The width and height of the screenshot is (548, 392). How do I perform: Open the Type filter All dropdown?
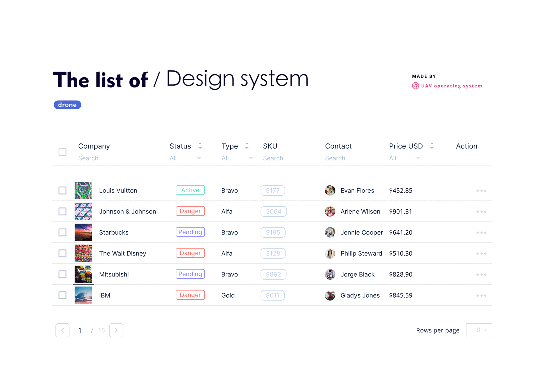pos(237,158)
